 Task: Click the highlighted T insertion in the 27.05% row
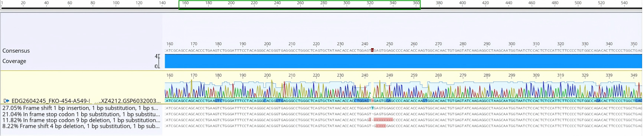pyautogui.click(x=372, y=108)
